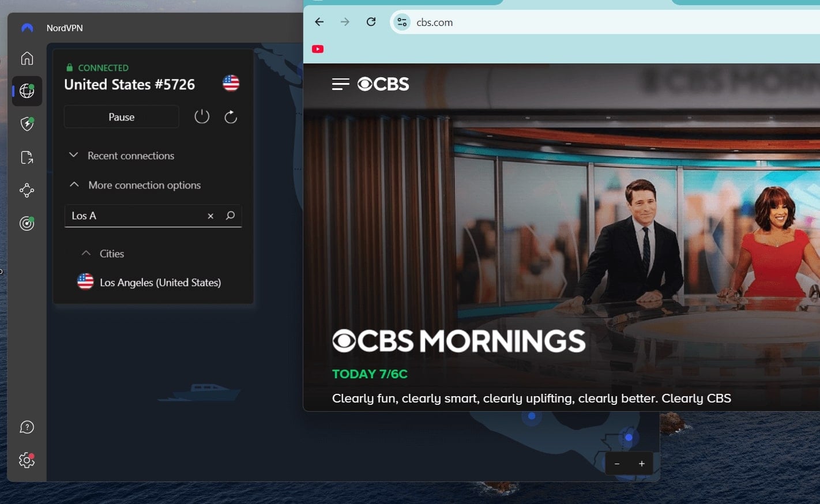Open the YouTube bookmark in the browser

(318, 48)
